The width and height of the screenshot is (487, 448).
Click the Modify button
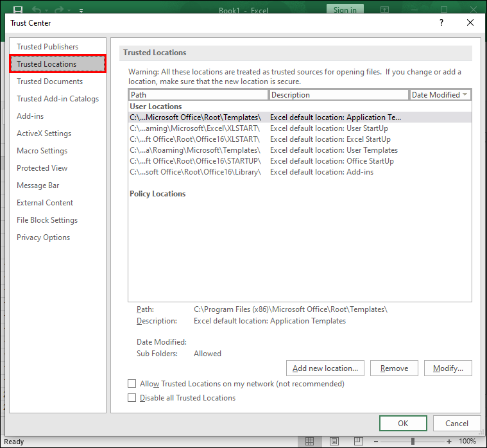[x=448, y=368]
